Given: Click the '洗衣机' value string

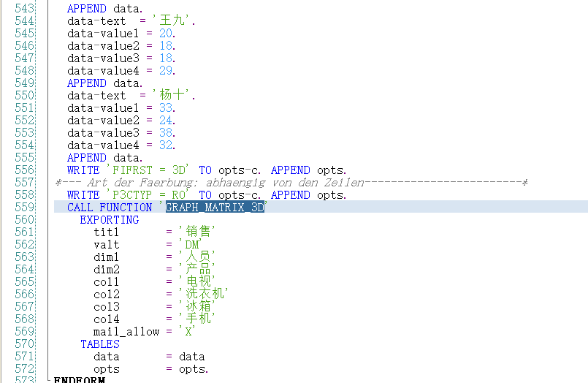Looking at the screenshot, I should (204, 293).
